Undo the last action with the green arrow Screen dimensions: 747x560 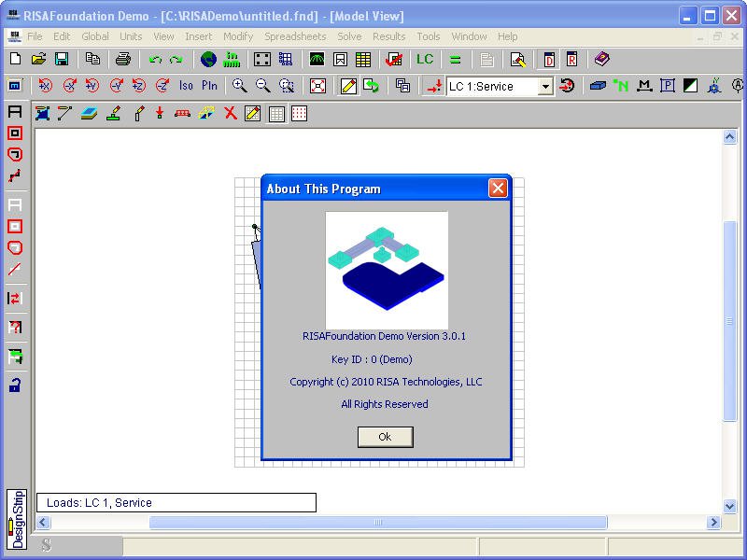pyautogui.click(x=155, y=59)
